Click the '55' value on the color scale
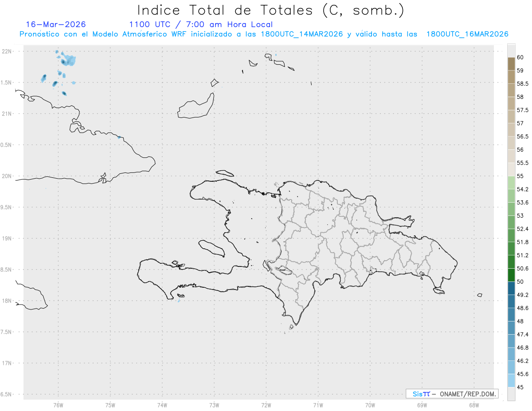Image resolution: width=532 pixels, height=411 pixels. coord(520,176)
